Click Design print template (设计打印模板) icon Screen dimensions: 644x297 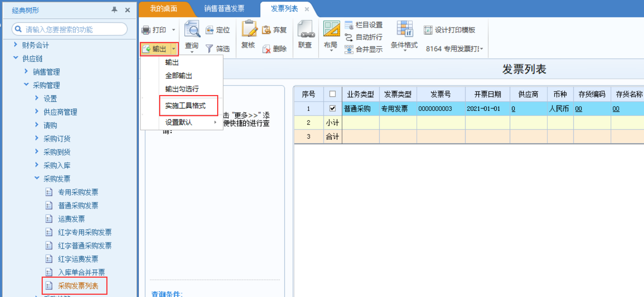coord(428,30)
